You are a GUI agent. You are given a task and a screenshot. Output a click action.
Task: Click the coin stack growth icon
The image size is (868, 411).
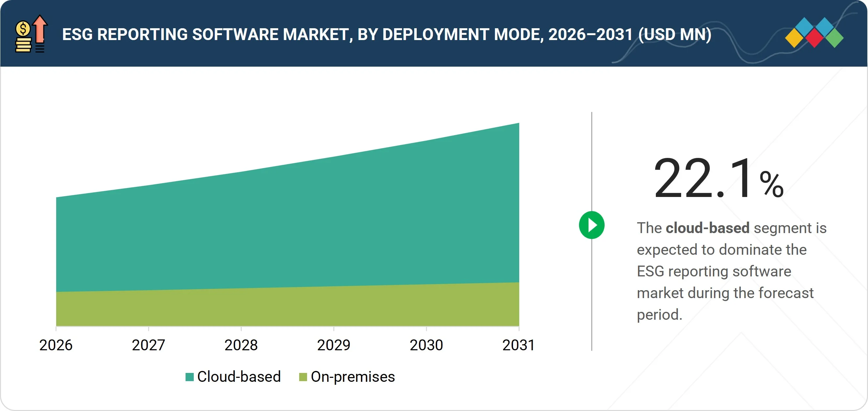[x=31, y=34]
